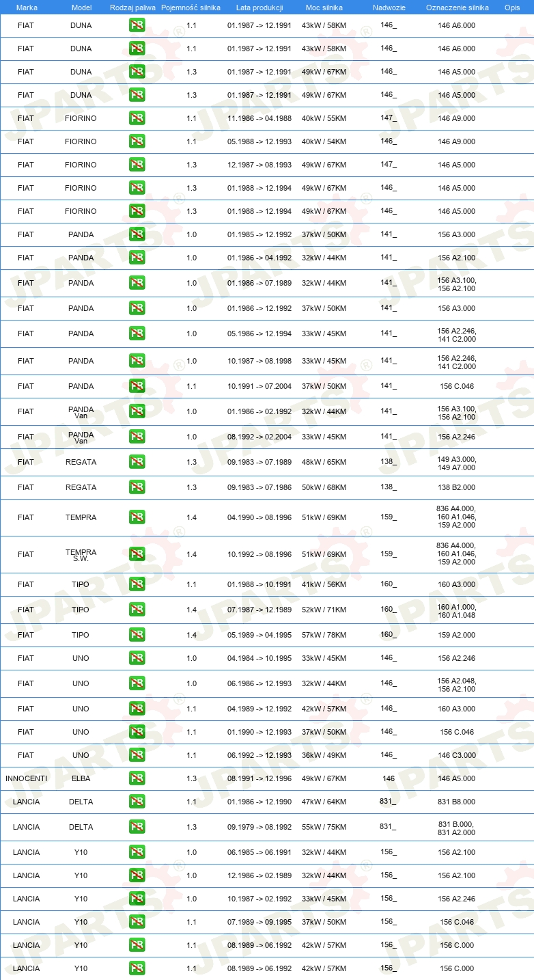Click fuel icon in TEMPRA 04.1990 -> 08.1996 row
The image size is (534, 980).
[137, 517]
